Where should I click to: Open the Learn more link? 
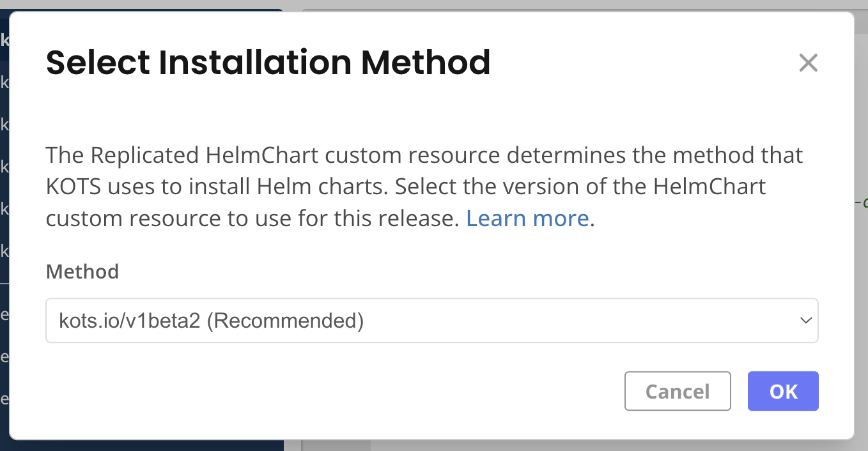[527, 218]
